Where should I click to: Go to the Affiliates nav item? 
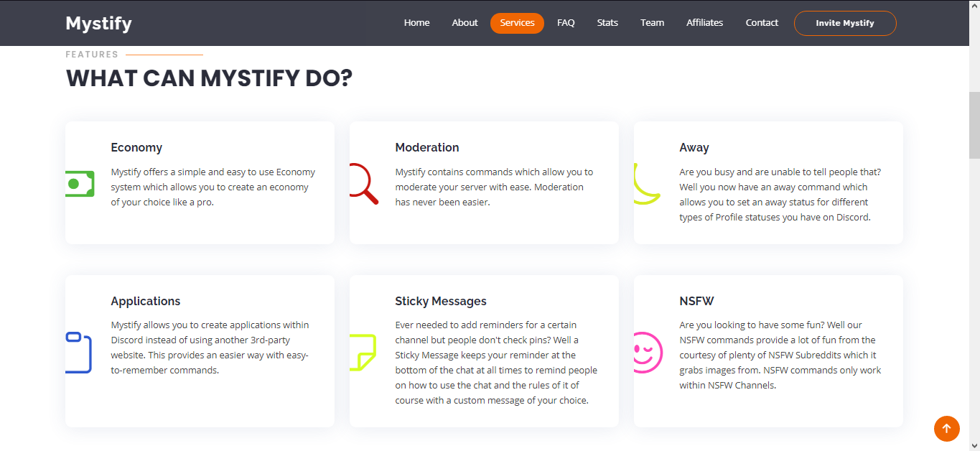point(704,23)
